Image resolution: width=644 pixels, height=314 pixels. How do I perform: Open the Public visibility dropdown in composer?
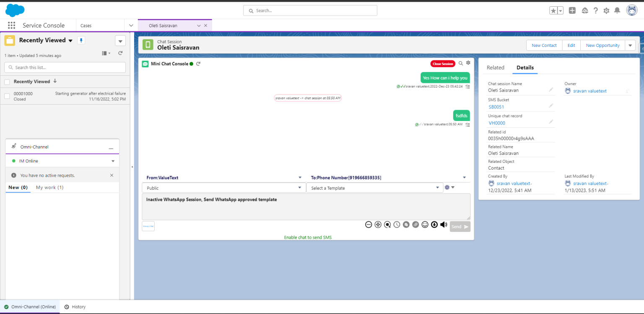point(300,188)
